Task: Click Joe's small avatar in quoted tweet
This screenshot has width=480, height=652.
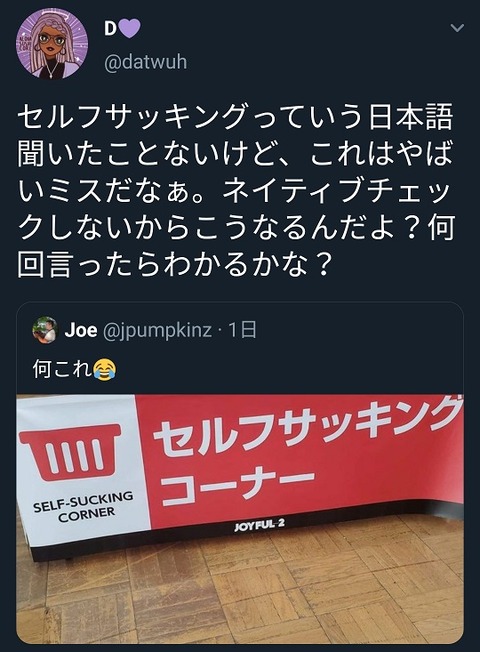Action: coord(45,330)
